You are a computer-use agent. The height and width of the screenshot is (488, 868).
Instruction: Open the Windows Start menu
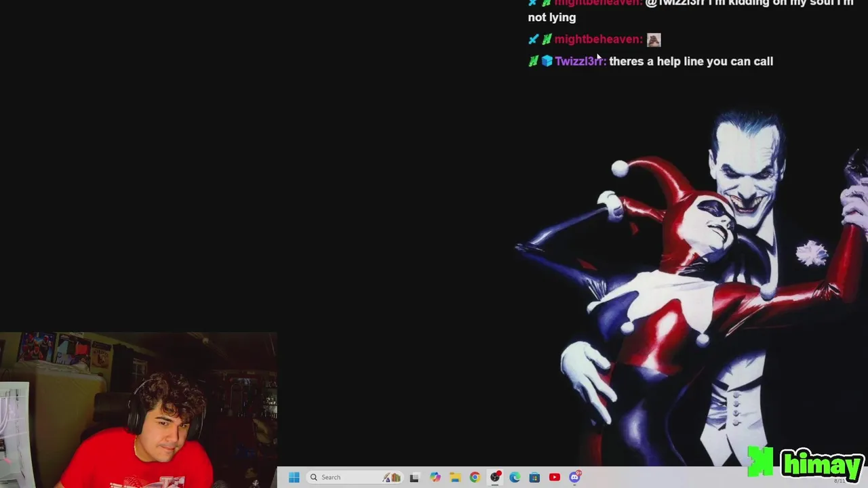point(294,477)
